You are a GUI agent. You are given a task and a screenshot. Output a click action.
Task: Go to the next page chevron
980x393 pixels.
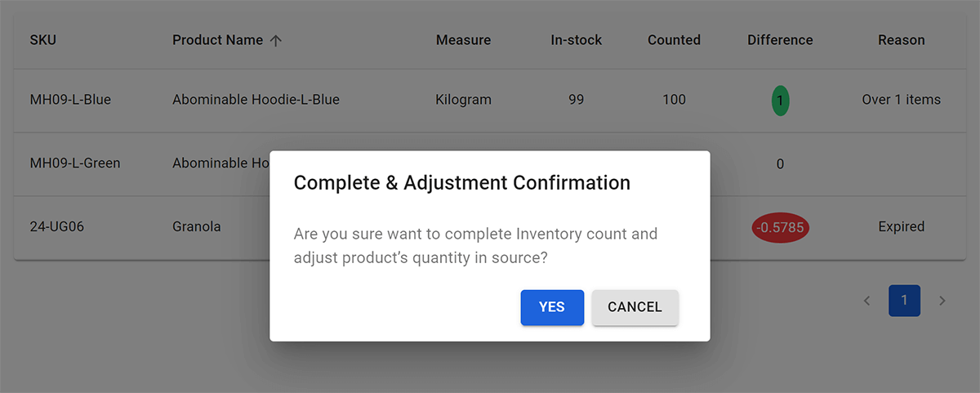(942, 301)
